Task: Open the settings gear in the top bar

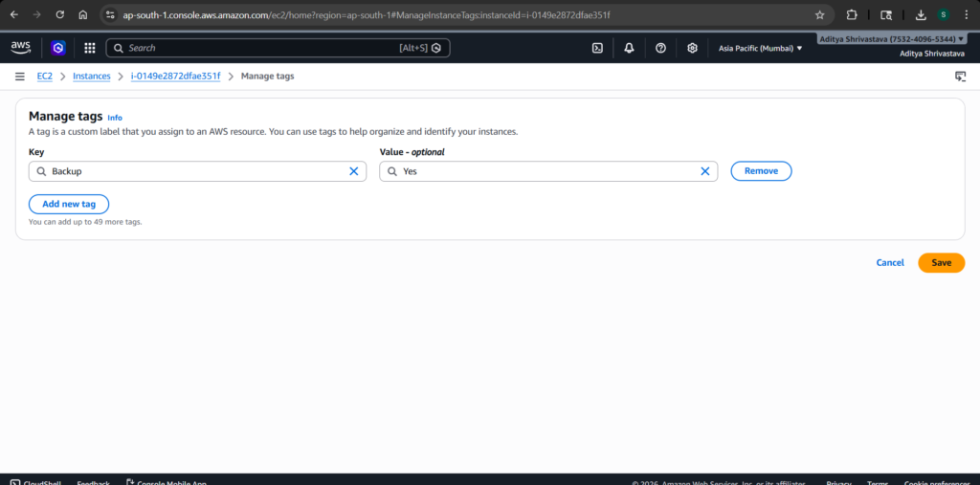Action: point(692,48)
